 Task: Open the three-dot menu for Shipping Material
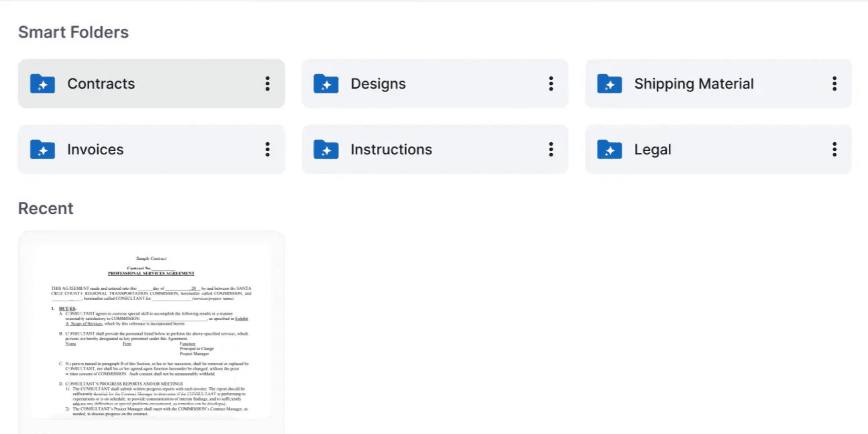click(x=835, y=84)
